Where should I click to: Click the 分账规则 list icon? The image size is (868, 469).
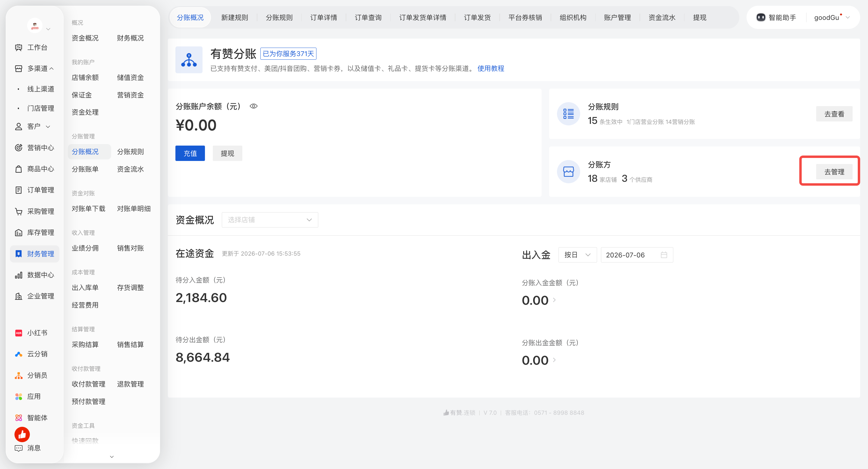568,114
